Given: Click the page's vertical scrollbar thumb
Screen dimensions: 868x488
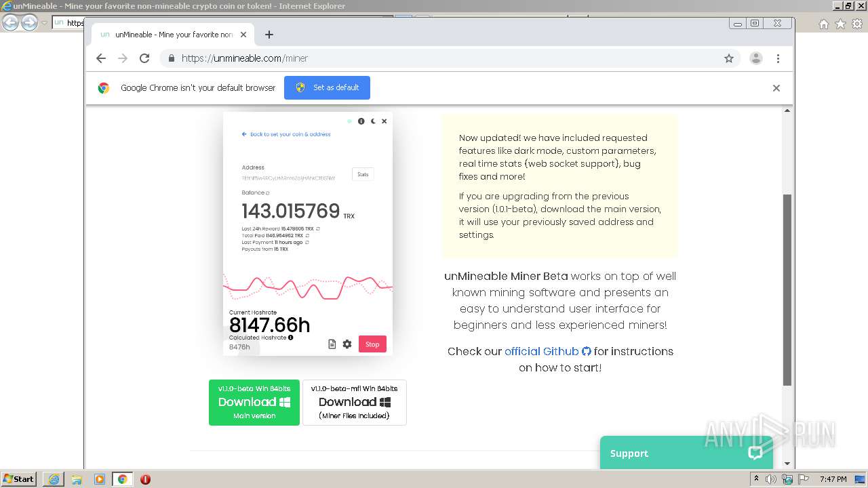Looking at the screenshot, I should coord(787,290).
